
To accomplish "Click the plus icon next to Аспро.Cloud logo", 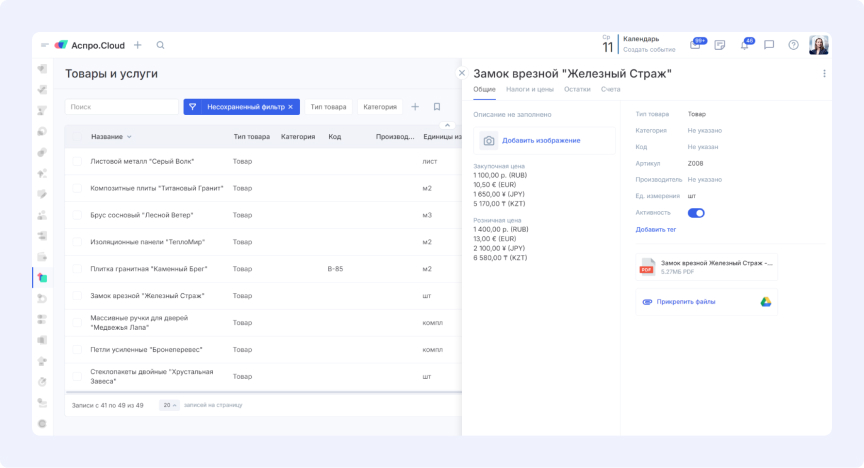I will pos(138,45).
